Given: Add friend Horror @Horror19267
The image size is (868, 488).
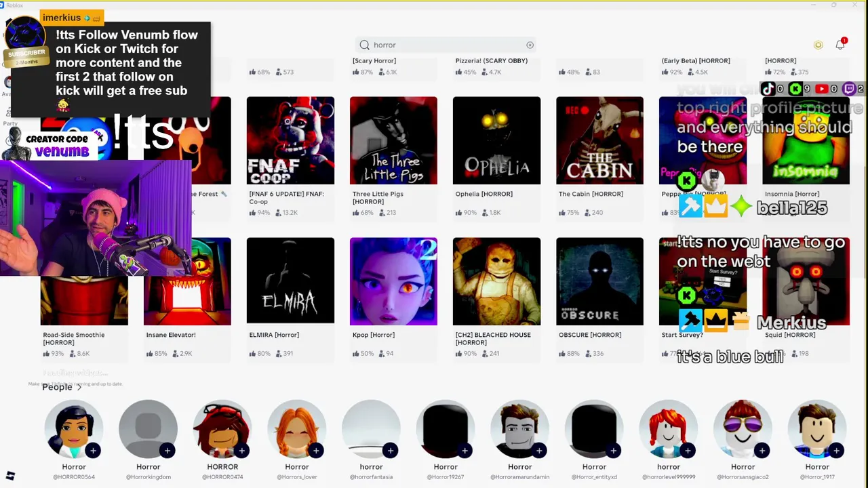Looking at the screenshot, I should 465,451.
